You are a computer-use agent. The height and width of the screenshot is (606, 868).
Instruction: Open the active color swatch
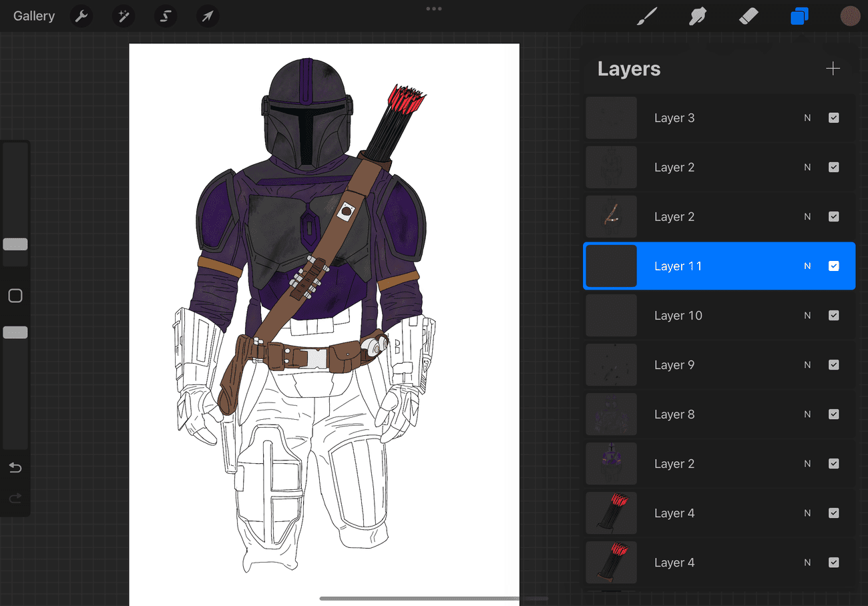[851, 15]
